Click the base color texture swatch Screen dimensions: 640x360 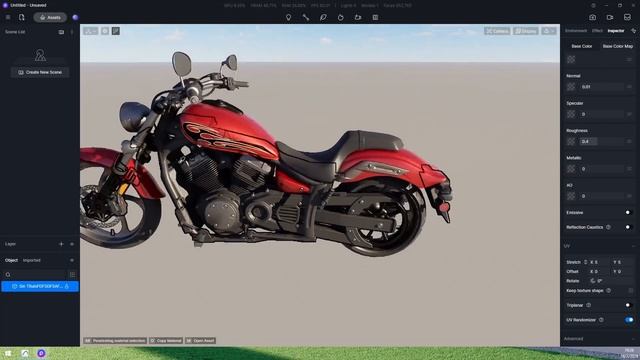[571, 60]
